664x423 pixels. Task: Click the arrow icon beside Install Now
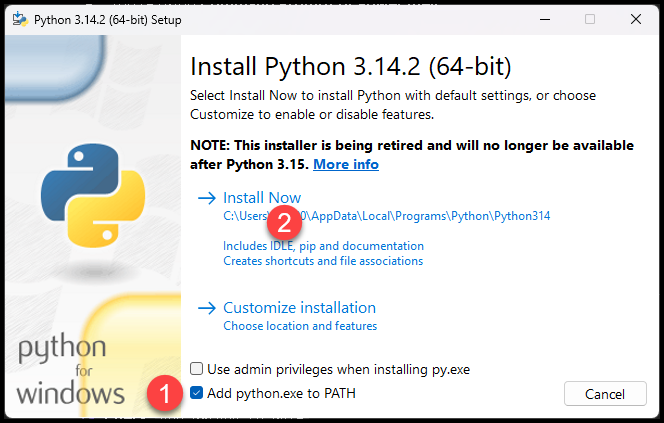click(207, 198)
